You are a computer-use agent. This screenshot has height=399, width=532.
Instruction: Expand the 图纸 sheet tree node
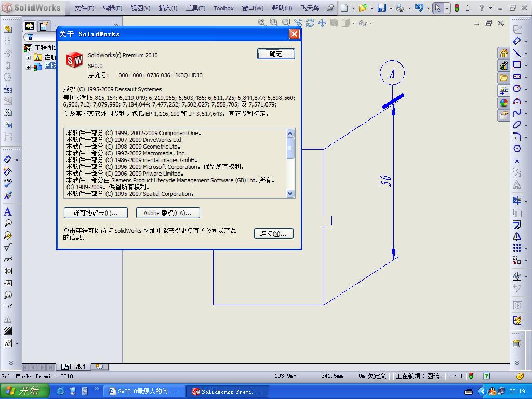pos(28,67)
